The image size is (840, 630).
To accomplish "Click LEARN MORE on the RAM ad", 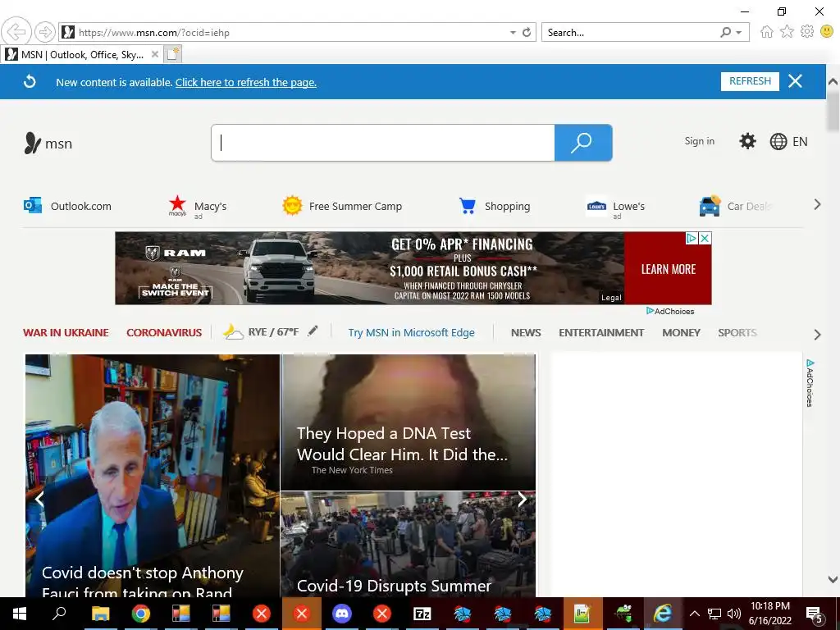I will [668, 269].
